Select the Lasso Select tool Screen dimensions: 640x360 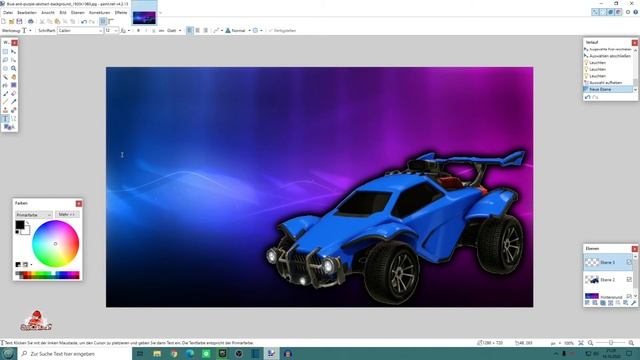[x=5, y=60]
